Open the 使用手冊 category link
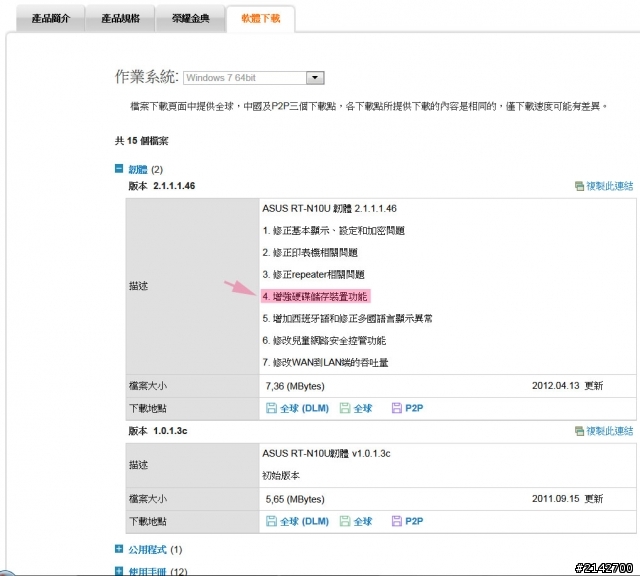 coord(147,571)
